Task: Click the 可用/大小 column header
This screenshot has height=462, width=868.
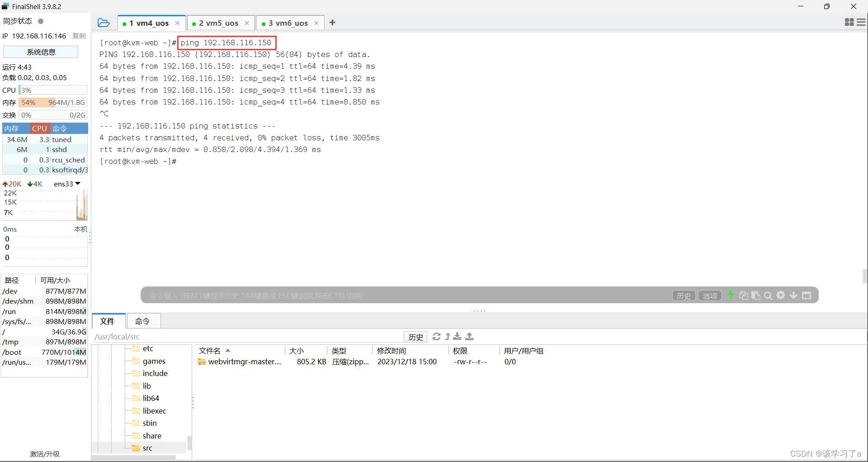Action: pyautogui.click(x=61, y=280)
